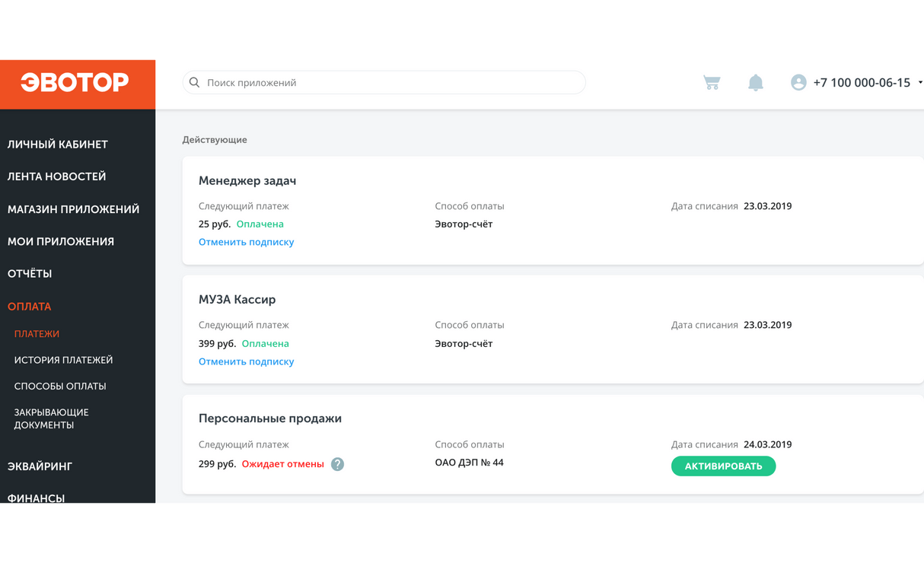Navigate to Мои приложения
The width and height of the screenshot is (924, 563).
click(x=61, y=242)
